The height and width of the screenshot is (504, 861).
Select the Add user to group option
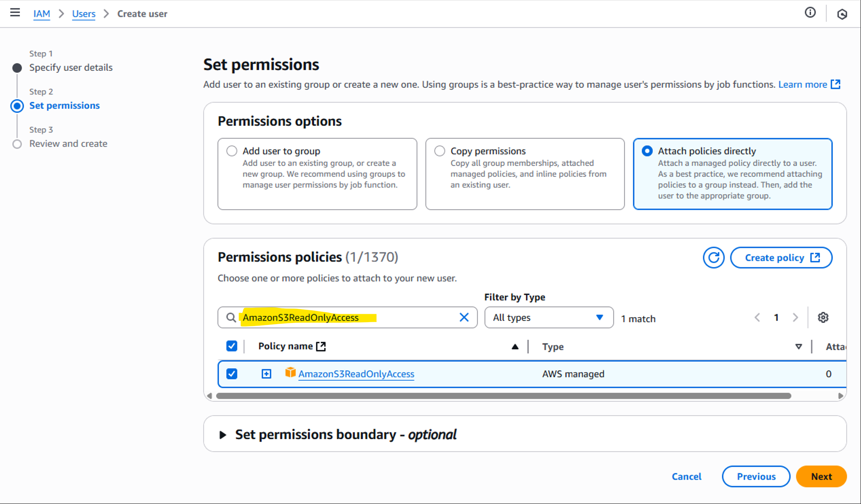tap(232, 151)
